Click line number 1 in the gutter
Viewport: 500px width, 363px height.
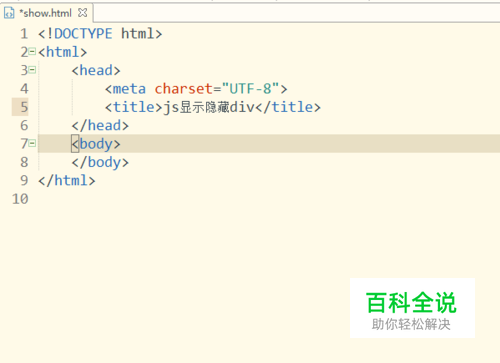[24, 34]
